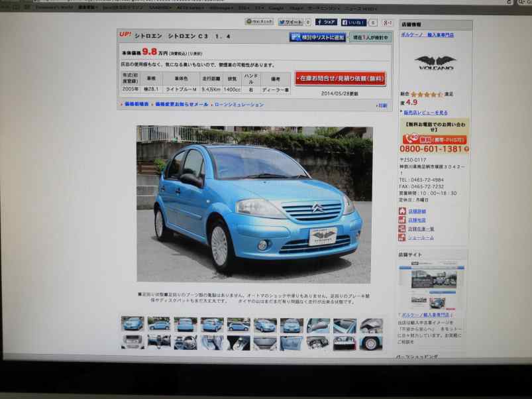Click red 在庫お問合せ/見積り依頼 inquiry button
Image resolution: width=532 pixels, height=399 pixels.
click(x=341, y=78)
